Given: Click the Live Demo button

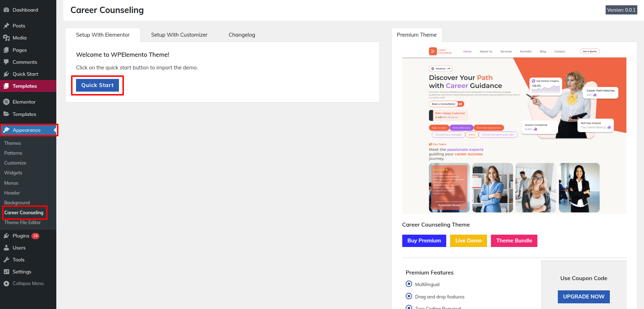Looking at the screenshot, I should click(x=468, y=241).
